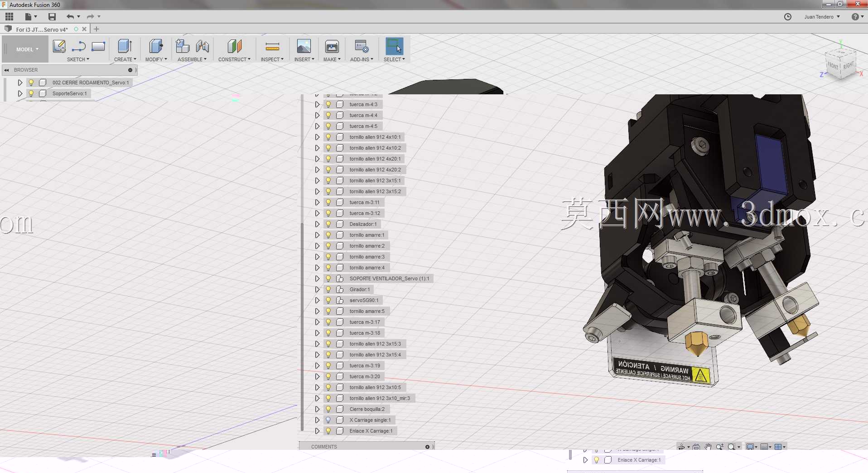Image resolution: width=868 pixels, height=473 pixels.
Task: Click the Select tool icon
Action: [394, 46]
